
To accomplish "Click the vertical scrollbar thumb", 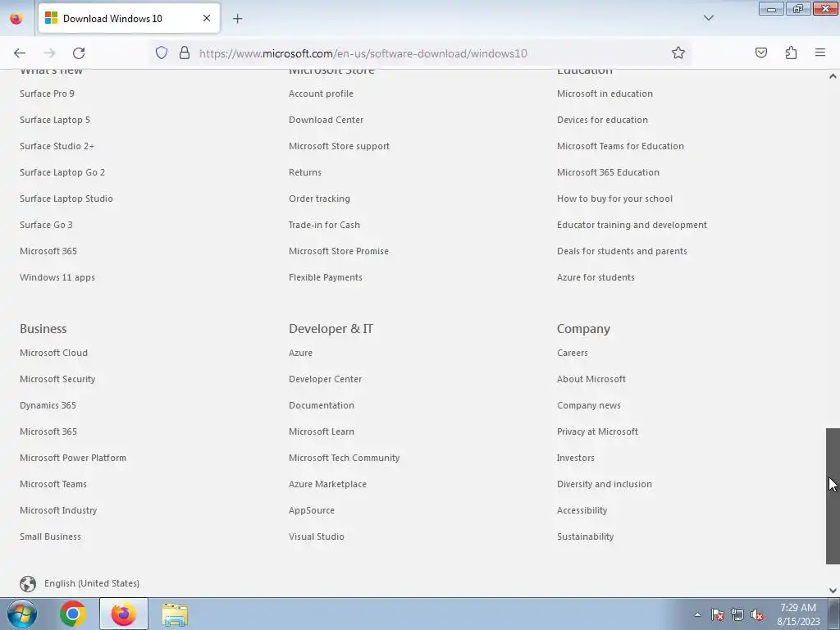I will [833, 496].
